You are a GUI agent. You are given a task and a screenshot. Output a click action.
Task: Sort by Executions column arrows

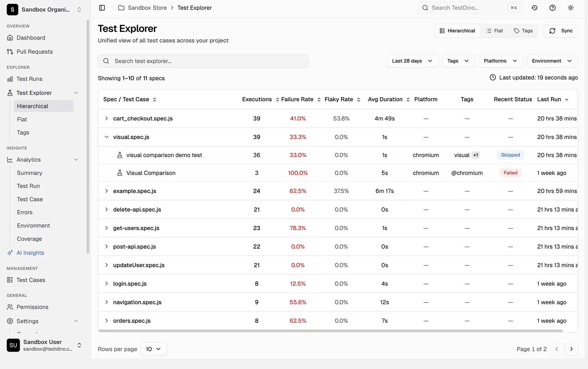pyautogui.click(x=277, y=100)
